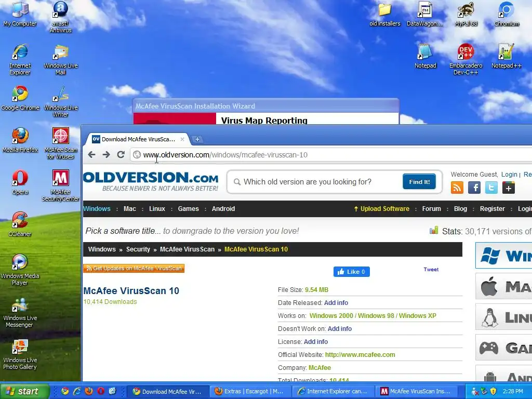Open the Windows nav menu item
Image resolution: width=532 pixels, height=399 pixels.
pyautogui.click(x=97, y=209)
